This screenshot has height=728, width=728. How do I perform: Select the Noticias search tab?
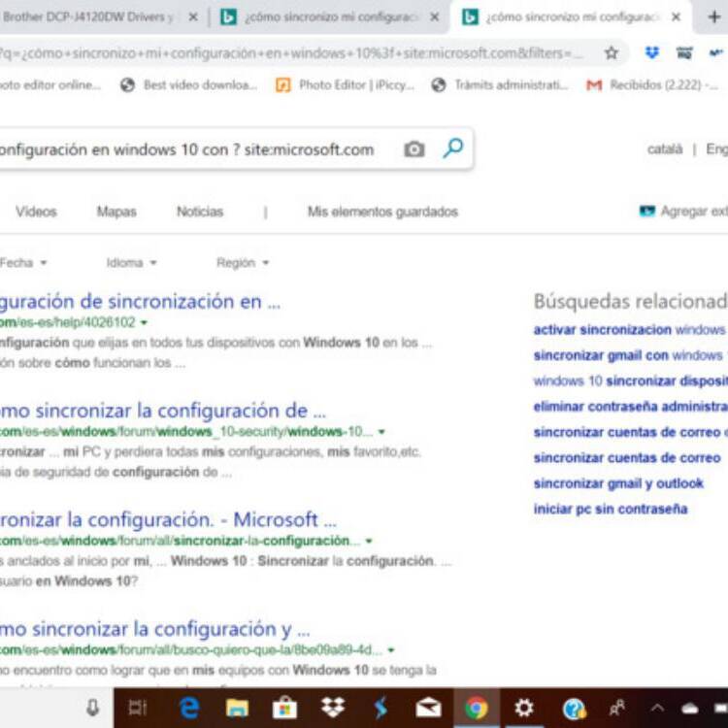point(200,212)
